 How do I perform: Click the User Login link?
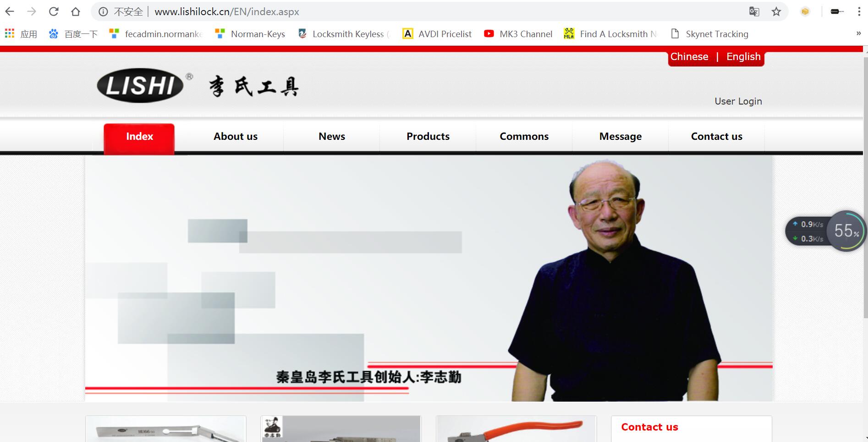click(x=738, y=101)
